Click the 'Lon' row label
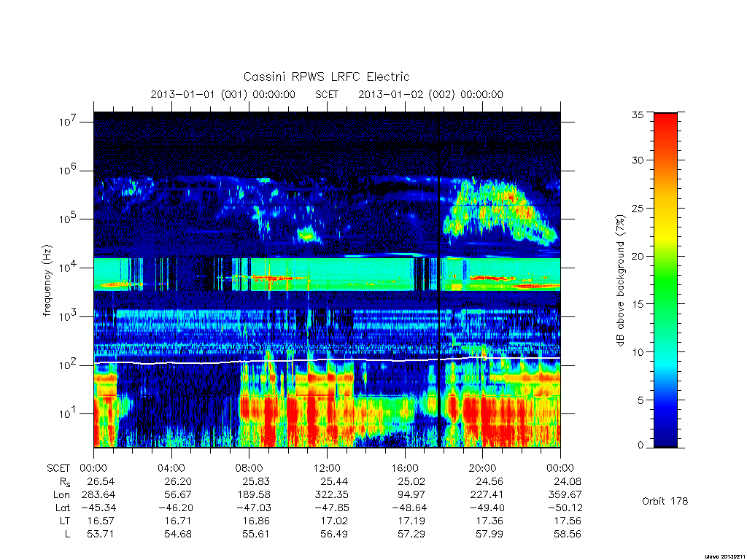Screen dimensions: 747x560 point(61,494)
